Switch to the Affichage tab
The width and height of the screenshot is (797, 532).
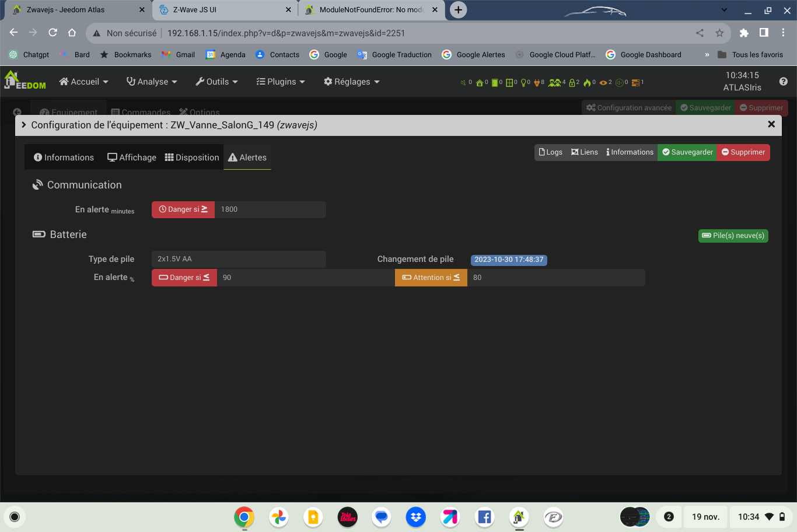131,157
